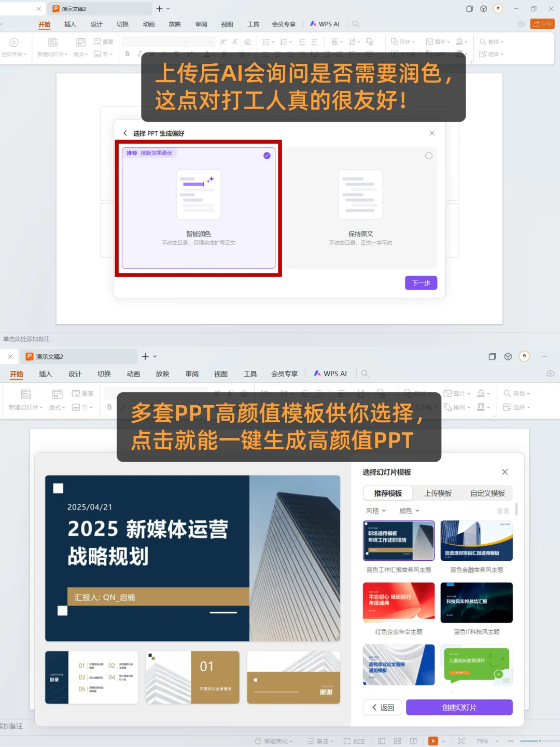Click the Reset link in template filters
560x747 pixels.
point(503,510)
